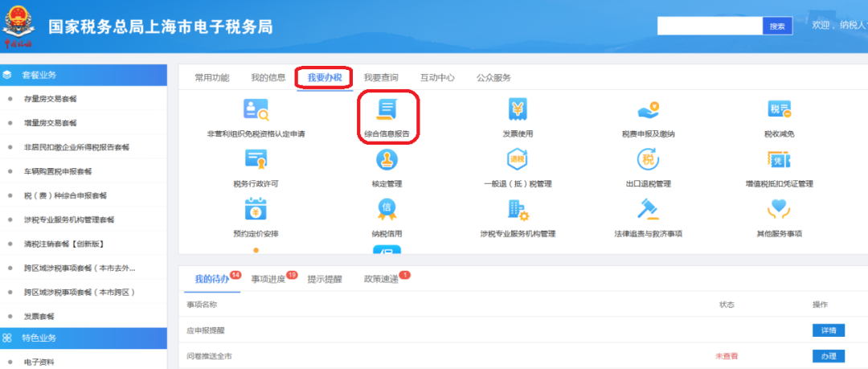The image size is (868, 369).
Task: Open 发票套餐 in the sidebar
Action: coord(39,317)
